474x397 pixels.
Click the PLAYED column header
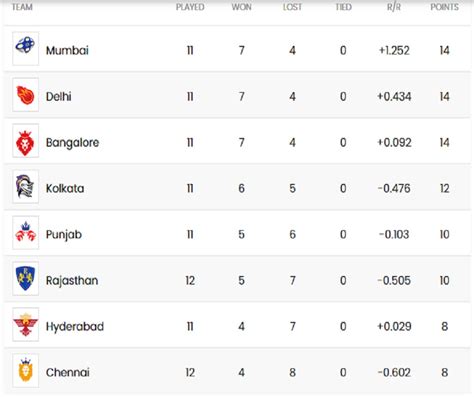190,7
